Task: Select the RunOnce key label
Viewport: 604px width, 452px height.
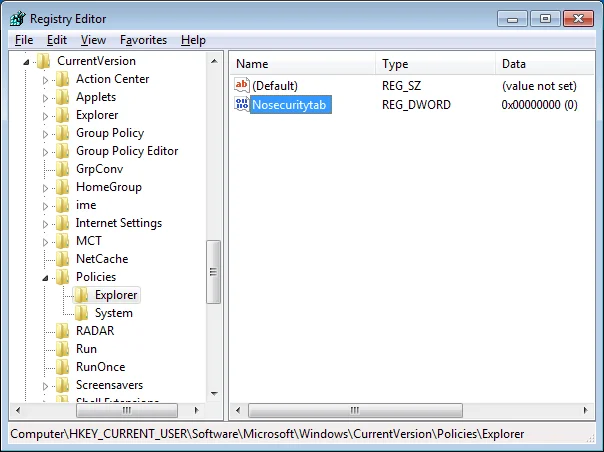Action: tap(101, 367)
